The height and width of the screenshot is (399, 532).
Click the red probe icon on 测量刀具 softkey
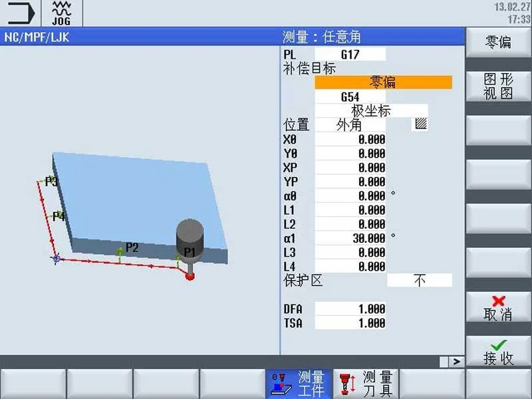[x=346, y=382]
